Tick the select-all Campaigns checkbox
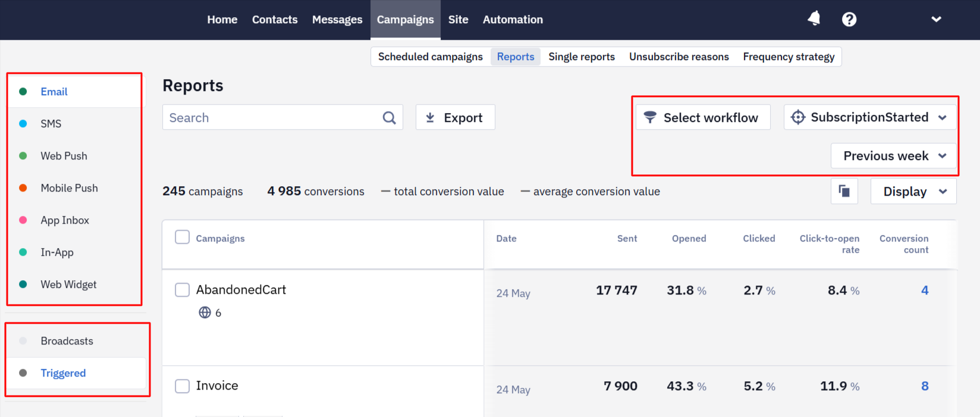Viewport: 980px width, 417px height. (x=182, y=237)
